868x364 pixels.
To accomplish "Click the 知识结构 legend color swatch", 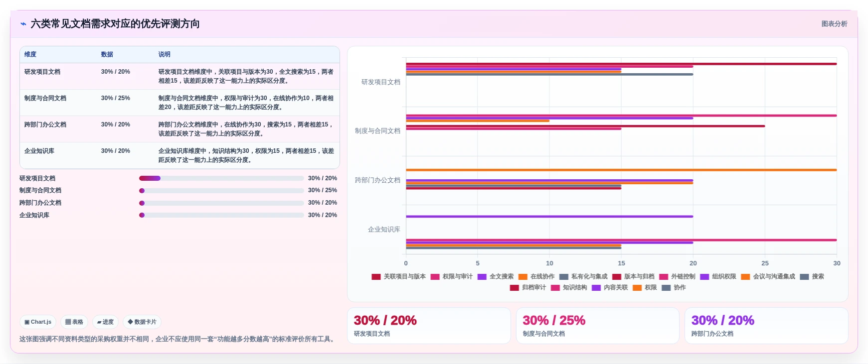I will pyautogui.click(x=555, y=288).
